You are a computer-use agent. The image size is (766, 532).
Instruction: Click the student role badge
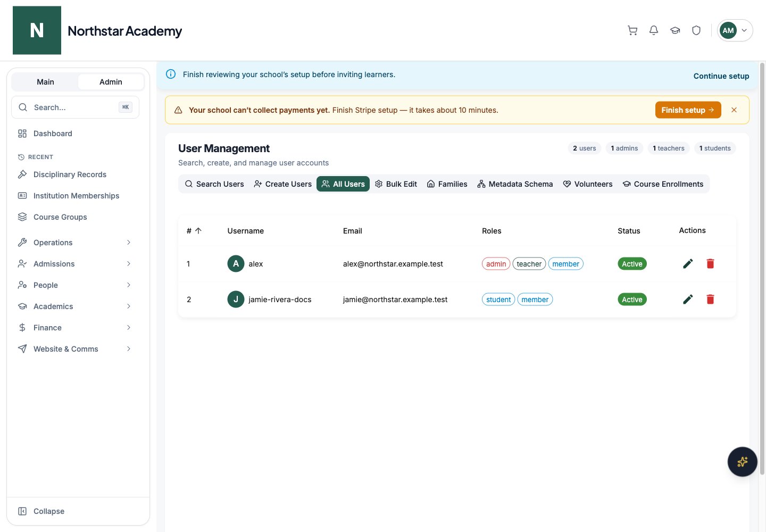tap(498, 300)
